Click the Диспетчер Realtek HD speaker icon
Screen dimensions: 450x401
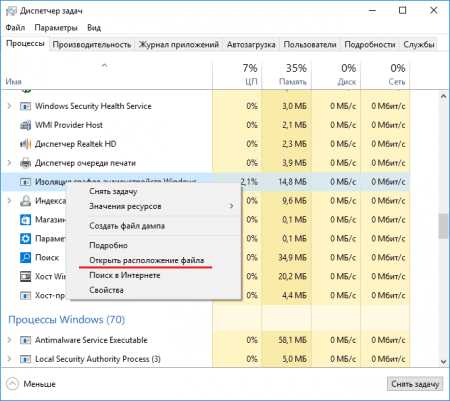coord(25,144)
